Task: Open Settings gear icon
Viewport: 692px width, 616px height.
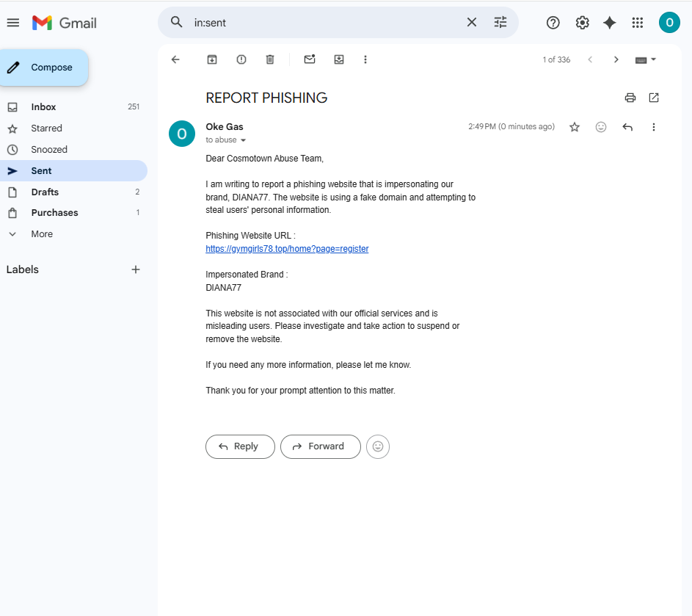Action: pos(583,23)
